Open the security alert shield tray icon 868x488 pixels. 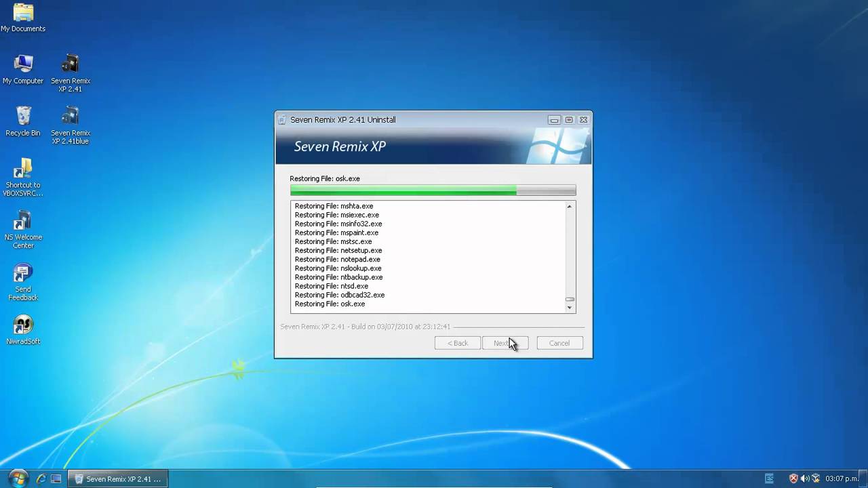[793, 479]
